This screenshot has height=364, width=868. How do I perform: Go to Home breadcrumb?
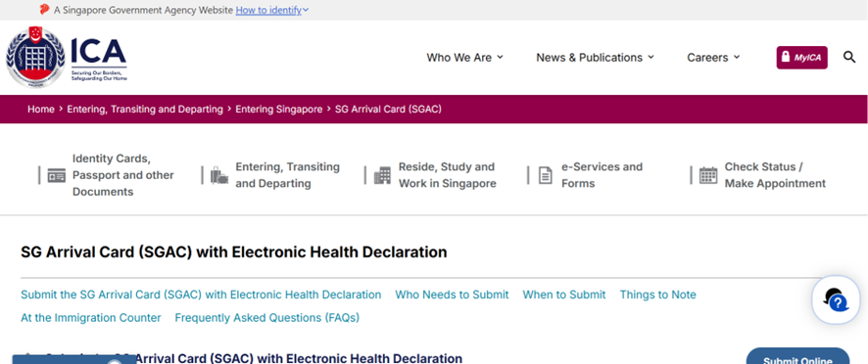[41, 109]
